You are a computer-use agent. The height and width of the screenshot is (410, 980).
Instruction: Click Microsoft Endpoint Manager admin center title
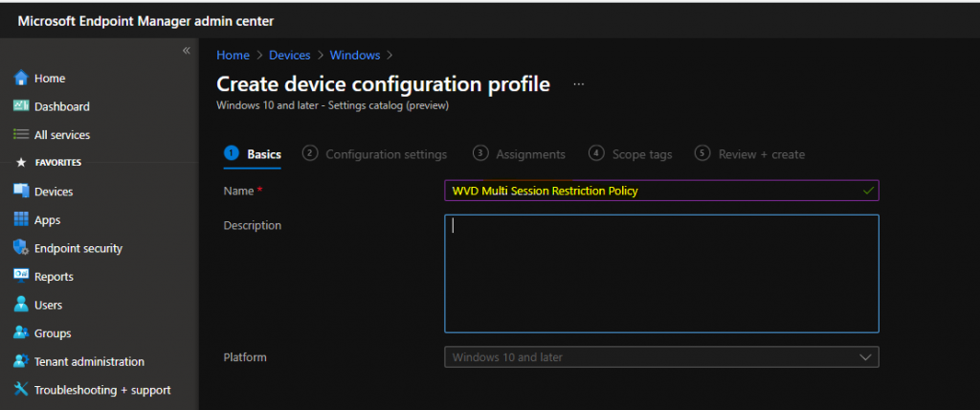[145, 21]
